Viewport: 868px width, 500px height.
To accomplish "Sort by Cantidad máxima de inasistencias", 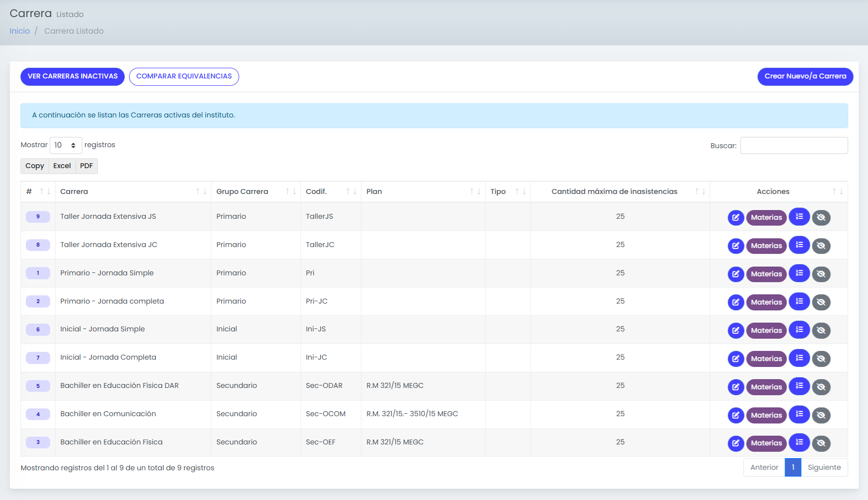I will [x=620, y=192].
